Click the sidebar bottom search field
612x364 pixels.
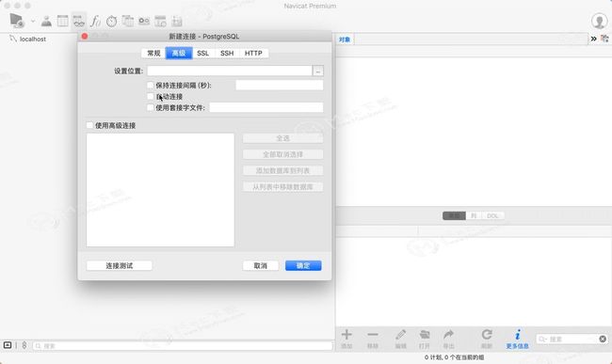[x=183, y=346]
